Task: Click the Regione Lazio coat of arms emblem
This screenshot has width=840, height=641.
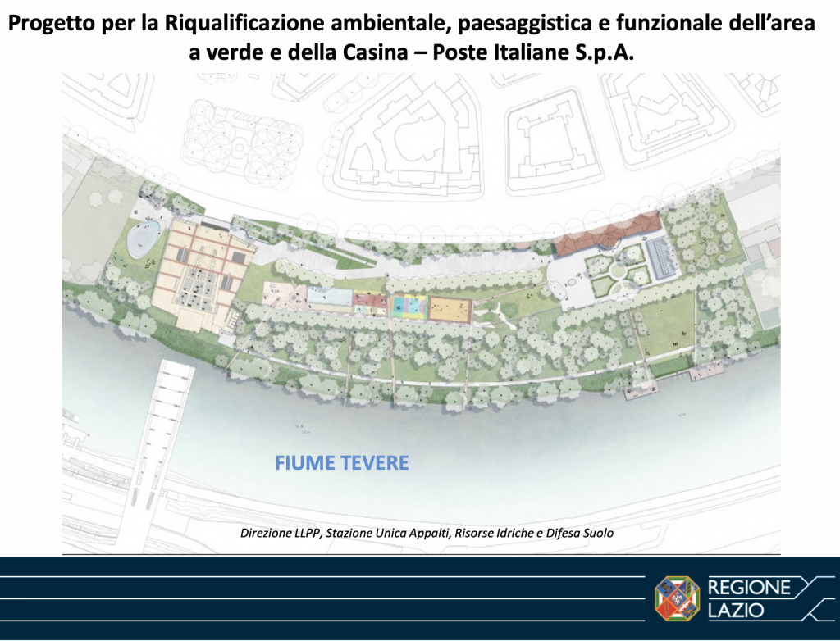Action: coord(677,598)
